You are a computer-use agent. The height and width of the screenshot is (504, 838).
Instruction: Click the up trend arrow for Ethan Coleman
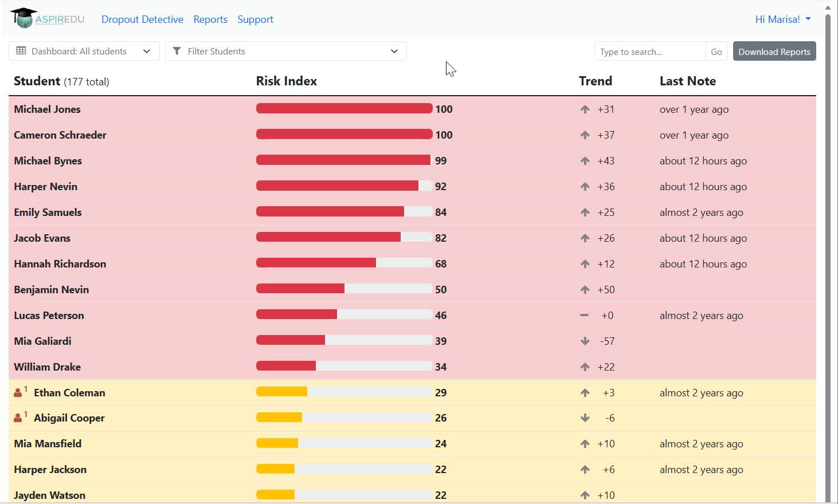(585, 392)
